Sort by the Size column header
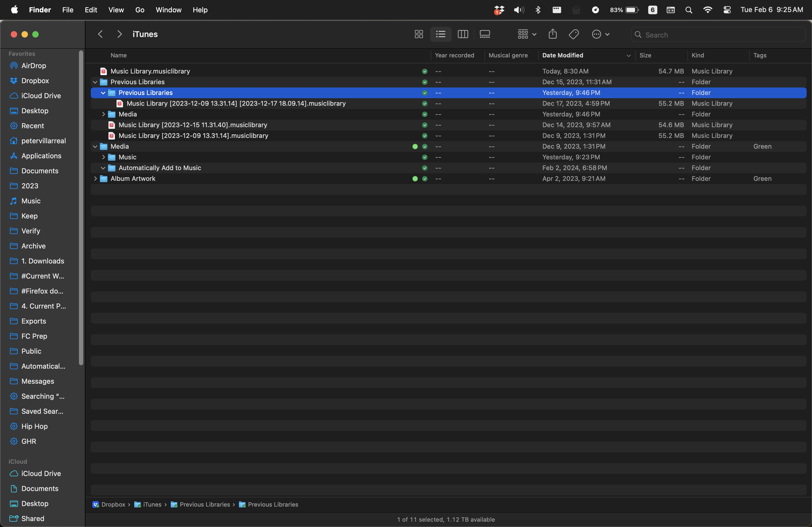The width and height of the screenshot is (812, 527). (645, 55)
